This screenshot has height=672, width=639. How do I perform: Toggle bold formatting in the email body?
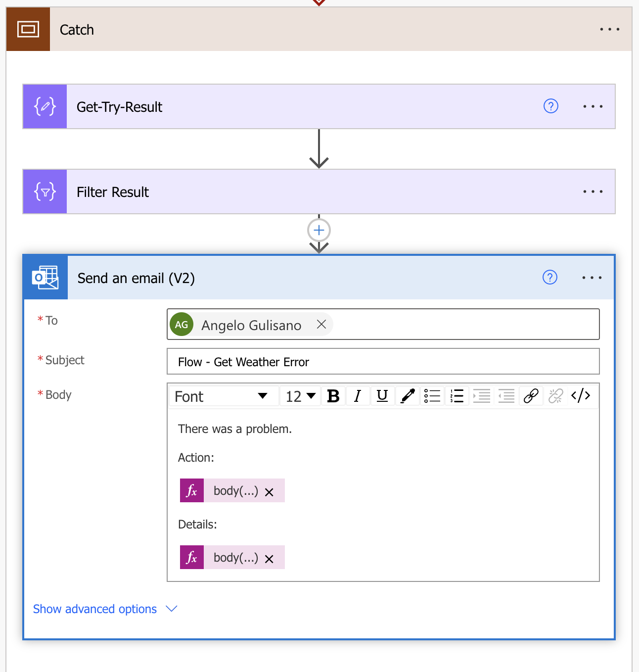[333, 396]
